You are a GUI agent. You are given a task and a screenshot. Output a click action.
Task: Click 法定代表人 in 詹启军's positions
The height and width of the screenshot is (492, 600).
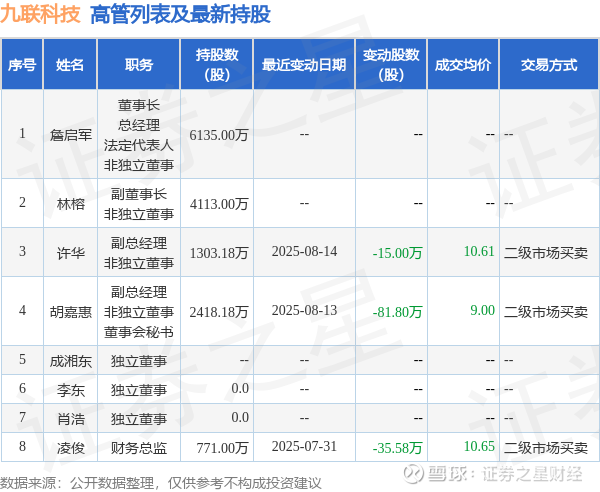tap(139, 145)
